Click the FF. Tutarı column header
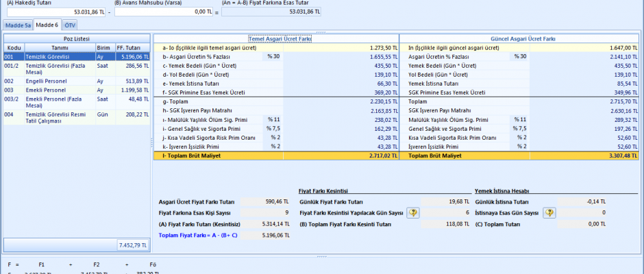 pyautogui.click(x=133, y=48)
